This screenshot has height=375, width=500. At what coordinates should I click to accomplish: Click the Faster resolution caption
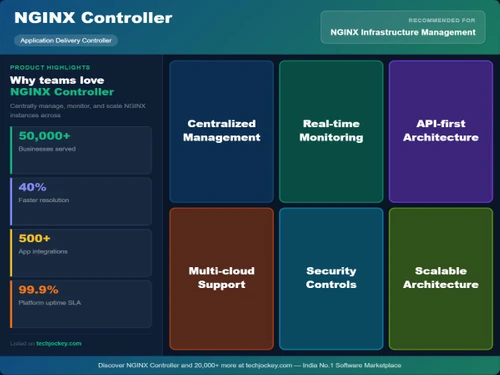[44, 200]
